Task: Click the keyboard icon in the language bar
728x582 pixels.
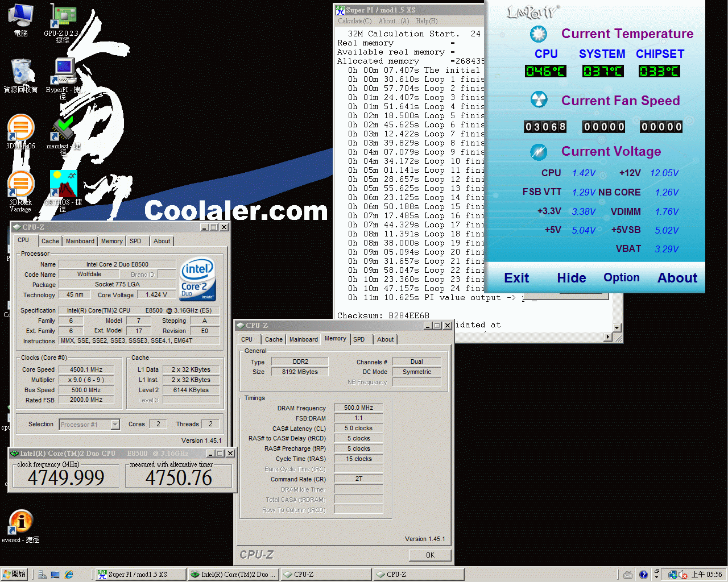Action: pos(627,575)
